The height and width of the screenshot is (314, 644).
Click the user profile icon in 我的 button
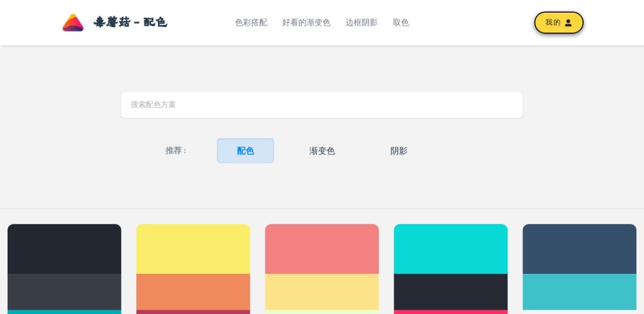tap(568, 23)
